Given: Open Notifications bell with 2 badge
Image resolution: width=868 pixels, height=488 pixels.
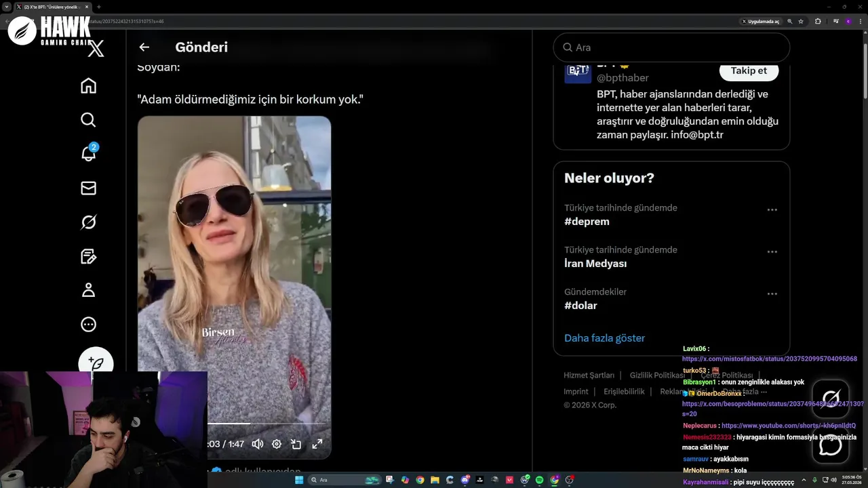Looking at the screenshot, I should (89, 153).
